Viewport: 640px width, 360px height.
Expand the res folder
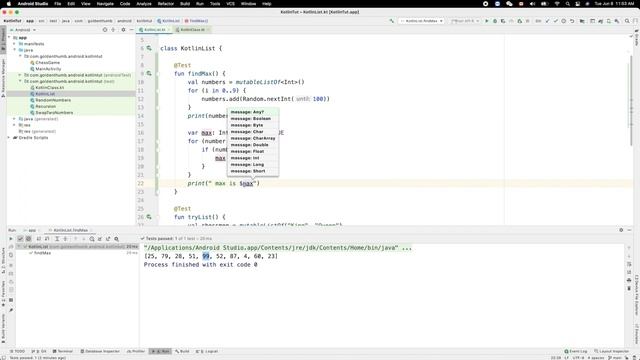15,125
